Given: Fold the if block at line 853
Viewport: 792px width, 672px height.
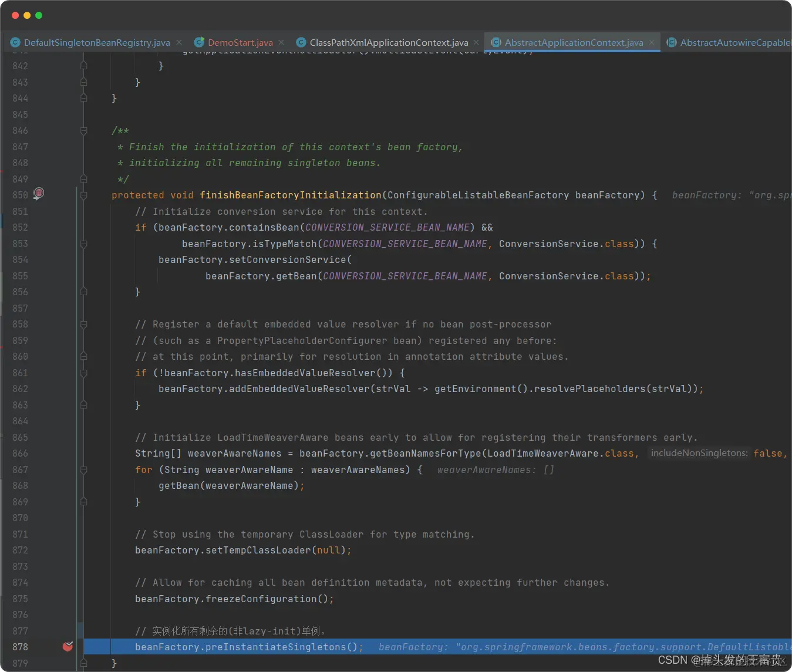Looking at the screenshot, I should click(x=84, y=244).
